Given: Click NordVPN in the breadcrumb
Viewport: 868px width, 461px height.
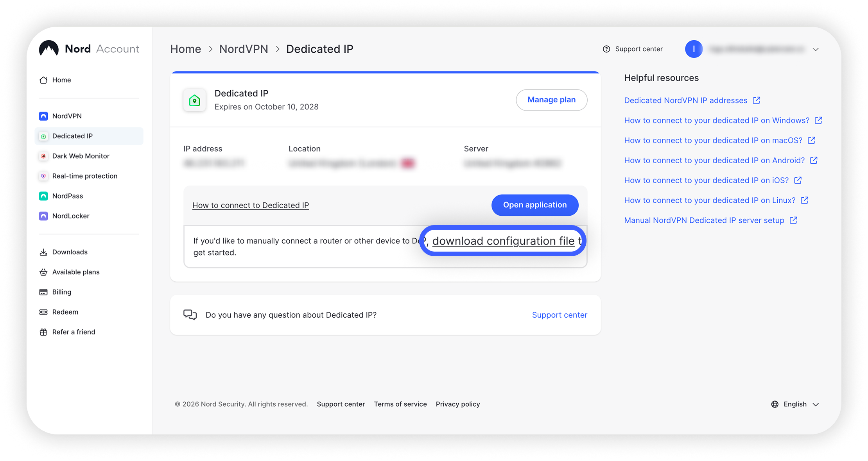Looking at the screenshot, I should tap(244, 49).
